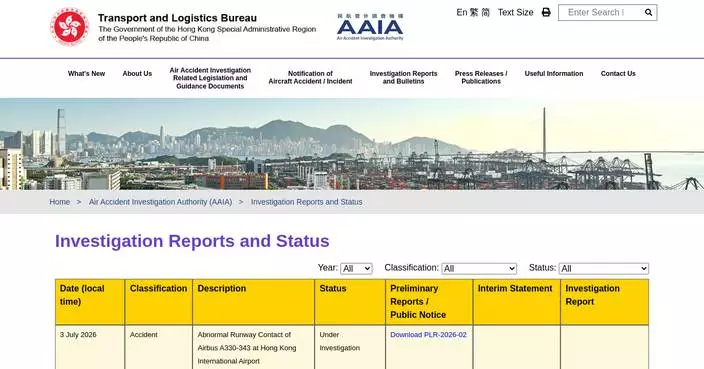Viewport: 704px width, 369px height.
Task: Open Press Releases / Publications menu
Action: point(481,78)
